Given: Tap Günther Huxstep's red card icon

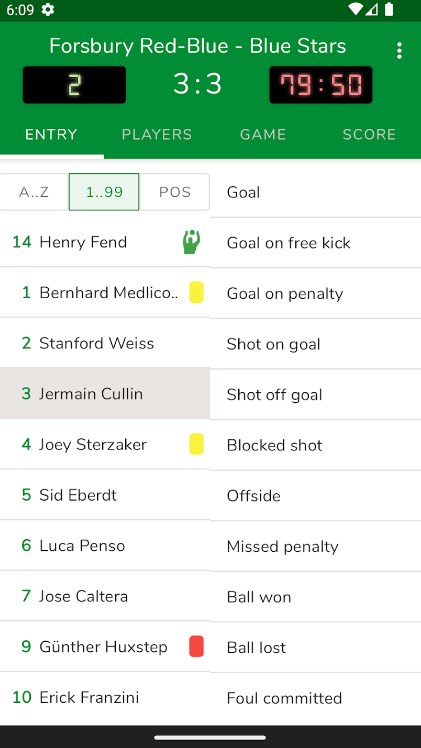Looking at the screenshot, I should coord(196,646).
